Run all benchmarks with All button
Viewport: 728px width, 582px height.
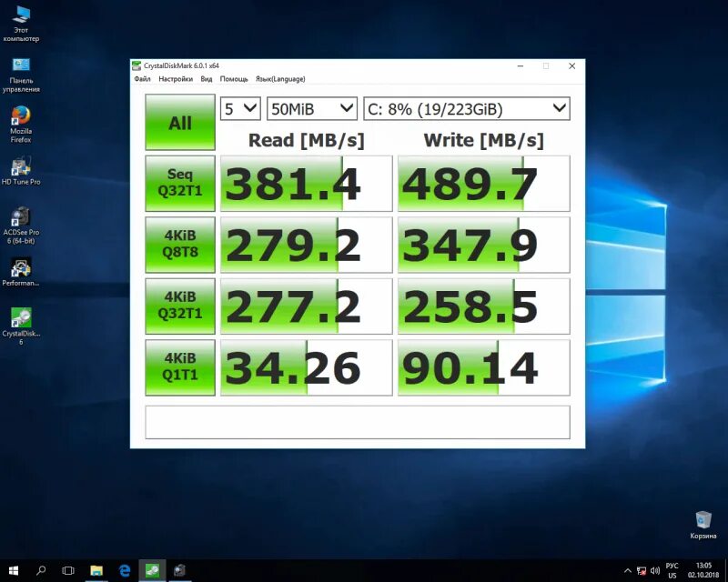[x=180, y=123]
